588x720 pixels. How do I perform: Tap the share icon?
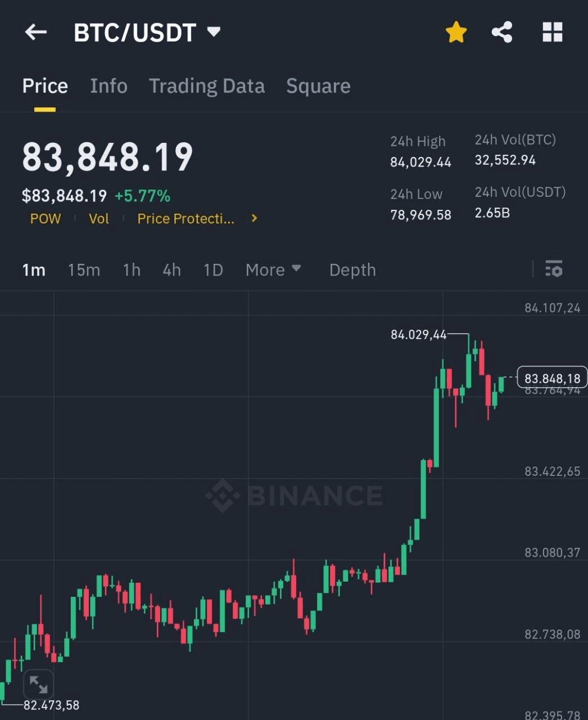coord(501,32)
